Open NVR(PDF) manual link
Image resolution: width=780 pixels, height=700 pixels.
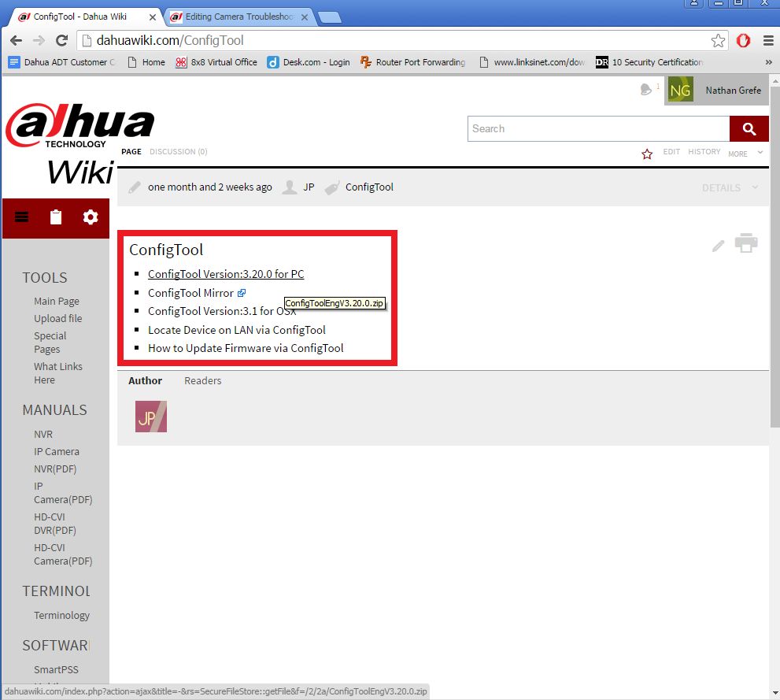[x=55, y=469]
